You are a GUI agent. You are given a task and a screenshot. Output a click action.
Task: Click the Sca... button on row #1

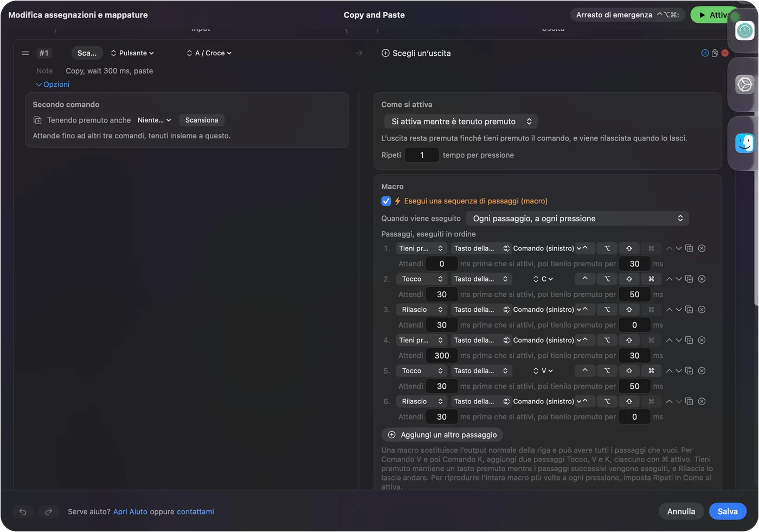point(87,53)
